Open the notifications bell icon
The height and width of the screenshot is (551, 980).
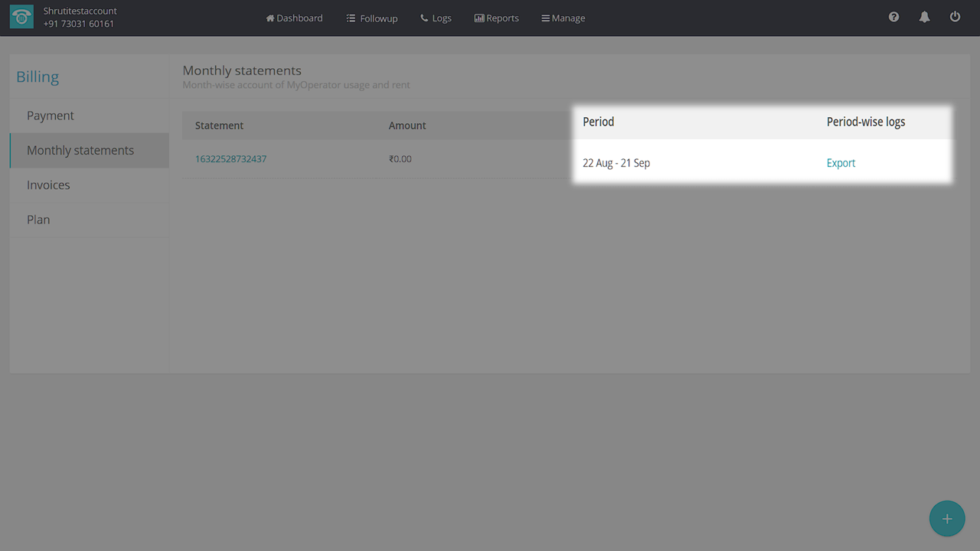pos(924,17)
